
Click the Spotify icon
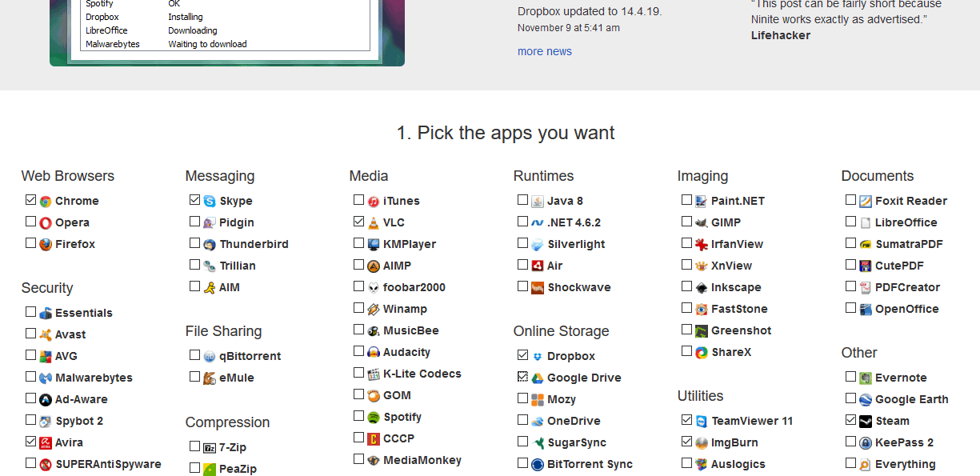tap(374, 418)
